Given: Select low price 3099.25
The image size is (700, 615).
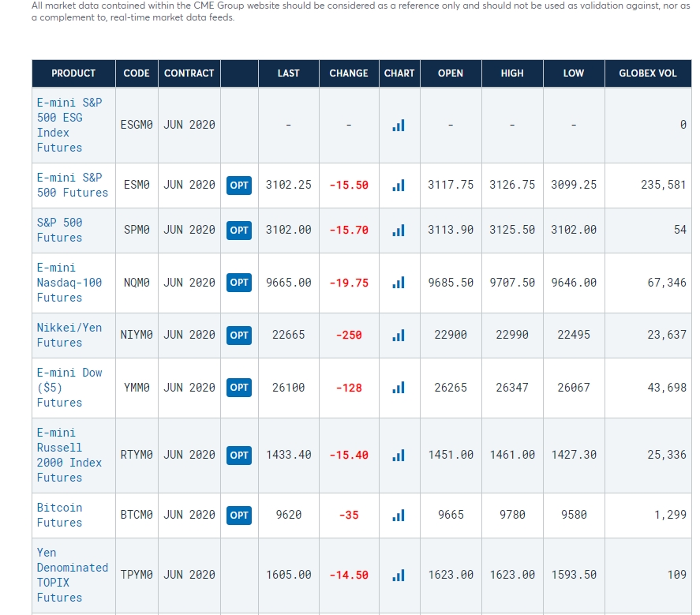Looking at the screenshot, I should (x=574, y=185).
